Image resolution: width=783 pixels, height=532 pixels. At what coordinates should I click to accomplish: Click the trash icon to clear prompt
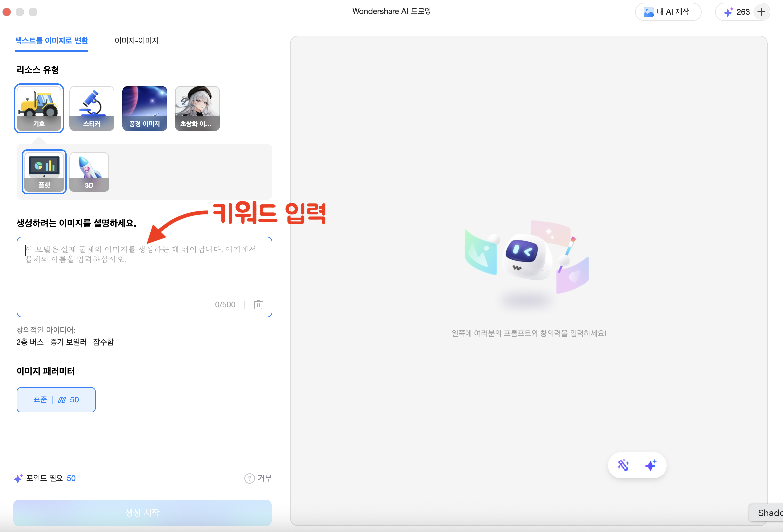click(258, 305)
